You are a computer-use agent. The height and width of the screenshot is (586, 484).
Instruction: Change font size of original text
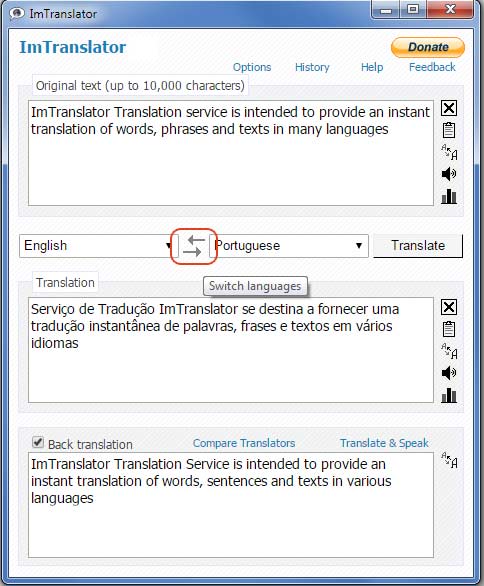[449, 152]
